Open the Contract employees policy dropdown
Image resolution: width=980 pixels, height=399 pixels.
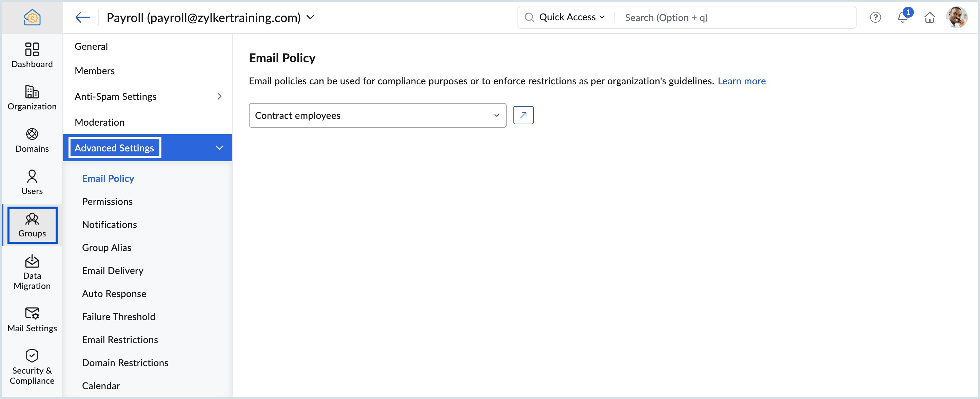click(x=377, y=115)
